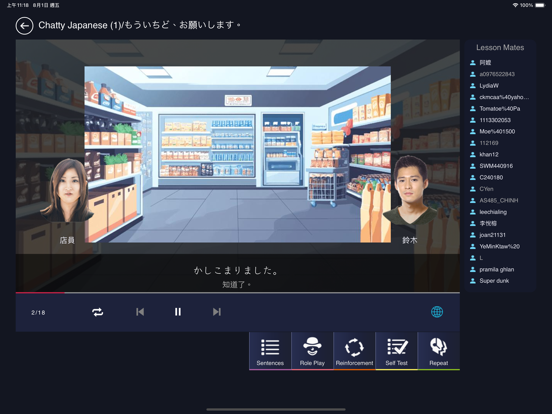This screenshot has width=552, height=414.
Task: Click the user icon beside leechialing
Action: [473, 212]
